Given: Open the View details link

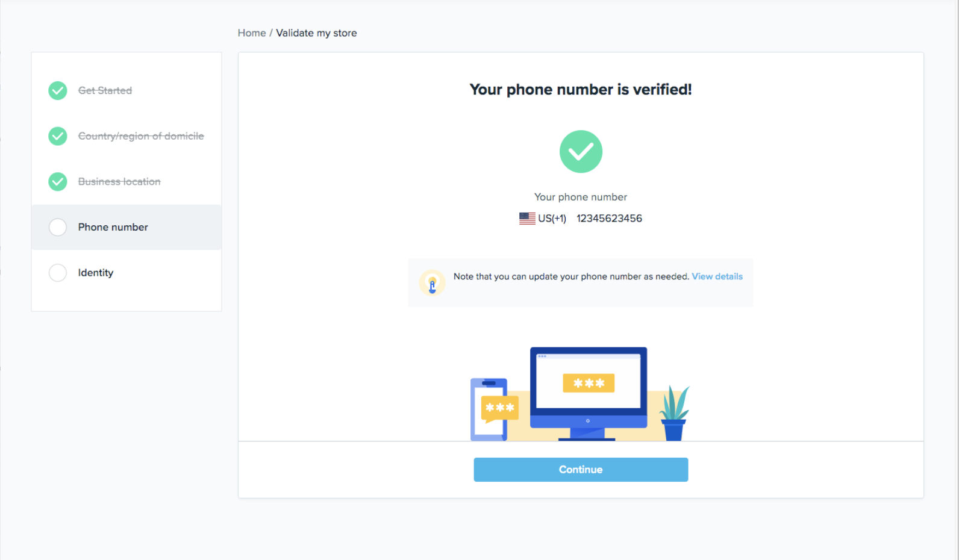Looking at the screenshot, I should click(717, 276).
